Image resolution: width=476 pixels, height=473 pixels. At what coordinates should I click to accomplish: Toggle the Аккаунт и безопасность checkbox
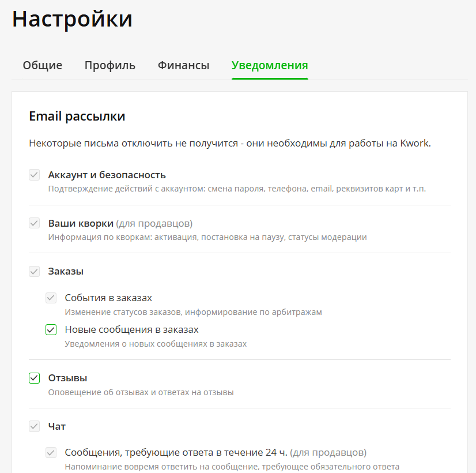coord(35,175)
